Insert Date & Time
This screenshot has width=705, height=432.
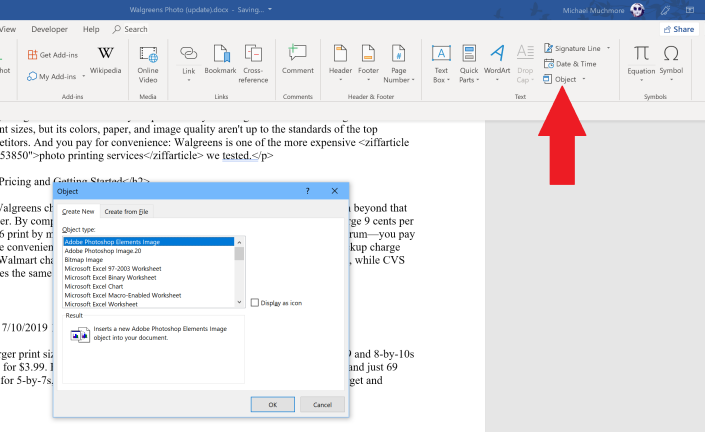pyautogui.click(x=570, y=64)
